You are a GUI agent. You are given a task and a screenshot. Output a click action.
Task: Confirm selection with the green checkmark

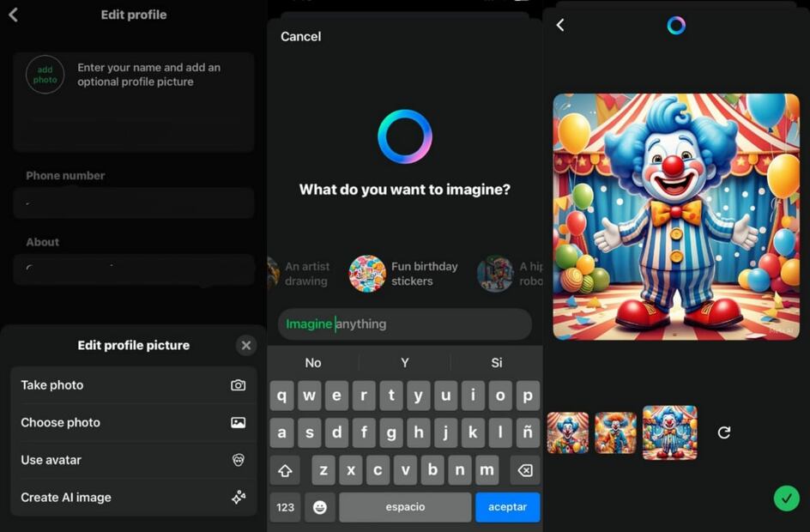[786, 498]
